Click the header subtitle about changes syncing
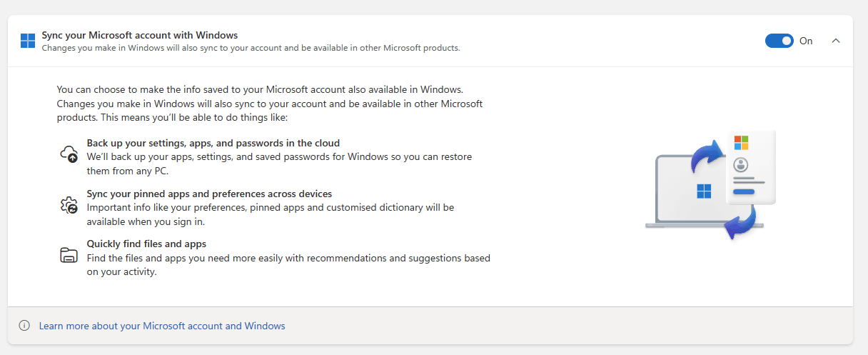Image resolution: width=868 pixels, height=355 pixels. click(251, 48)
